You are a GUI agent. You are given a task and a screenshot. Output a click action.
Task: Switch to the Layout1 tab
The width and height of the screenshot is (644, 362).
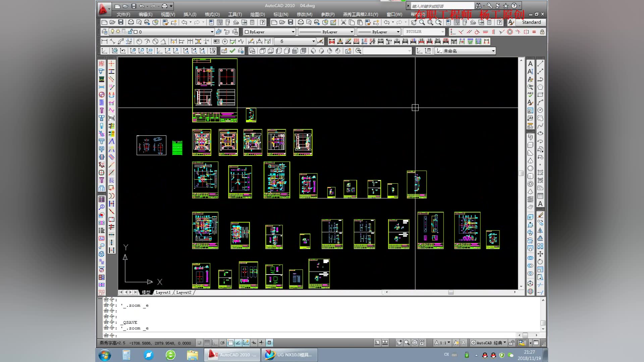click(163, 292)
